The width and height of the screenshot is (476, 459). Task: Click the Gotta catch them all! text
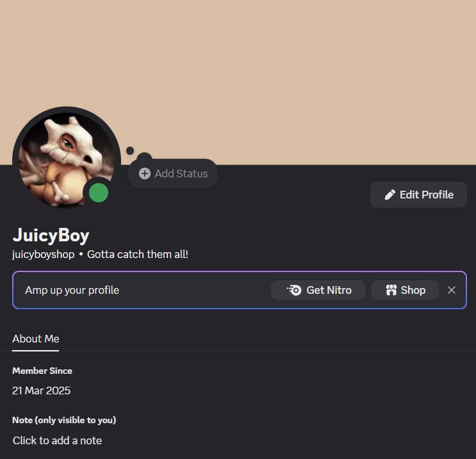138,254
